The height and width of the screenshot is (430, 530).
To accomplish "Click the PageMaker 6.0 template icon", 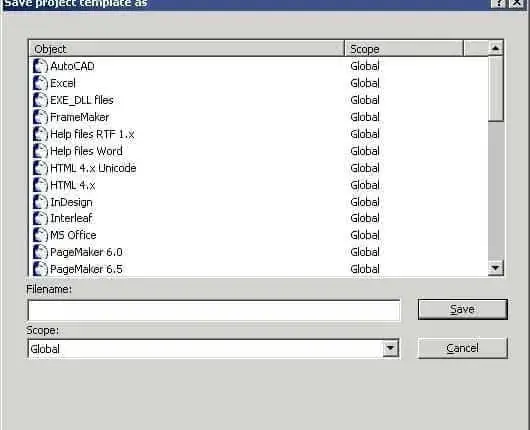I will point(40,252).
